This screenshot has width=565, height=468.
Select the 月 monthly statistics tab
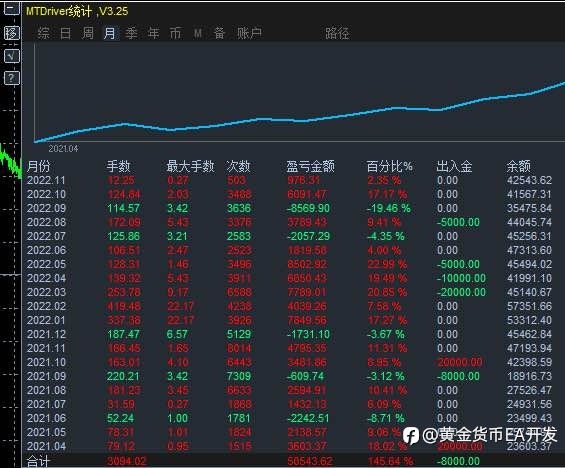110,33
